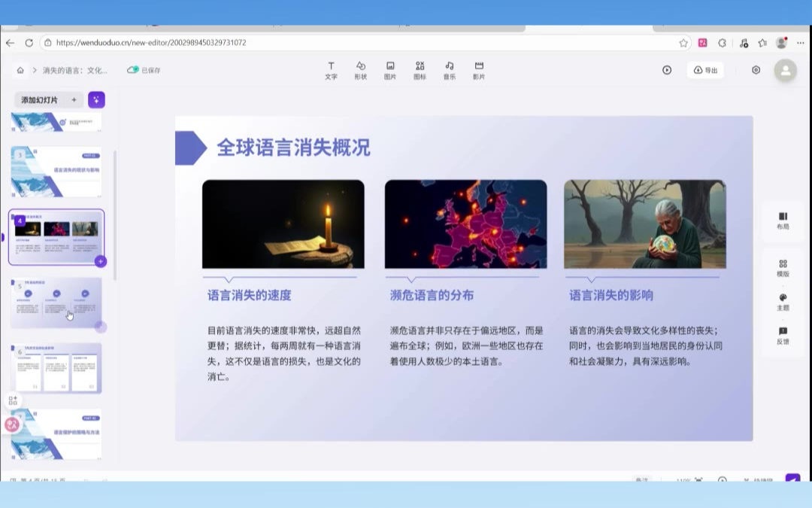Open the 影片 video tool

click(x=479, y=70)
